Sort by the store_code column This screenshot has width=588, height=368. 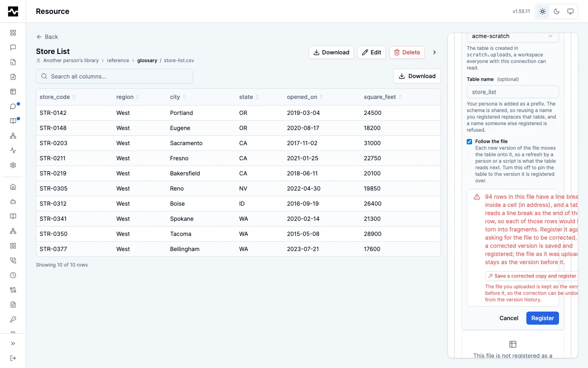click(x=58, y=97)
